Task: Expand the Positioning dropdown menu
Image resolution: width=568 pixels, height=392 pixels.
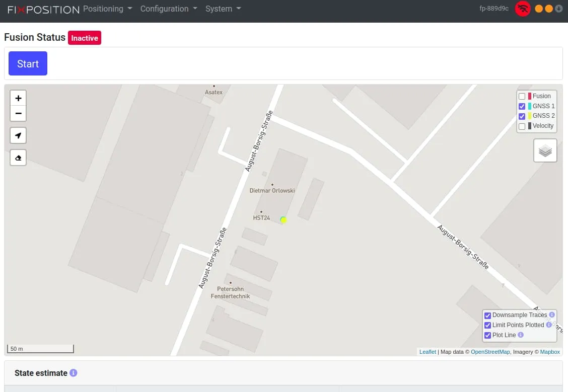Action: 107,9
